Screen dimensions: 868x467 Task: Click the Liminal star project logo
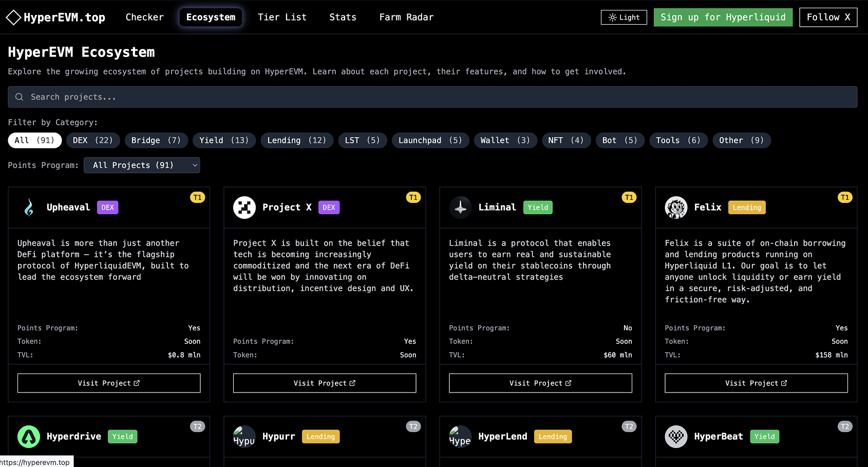460,207
